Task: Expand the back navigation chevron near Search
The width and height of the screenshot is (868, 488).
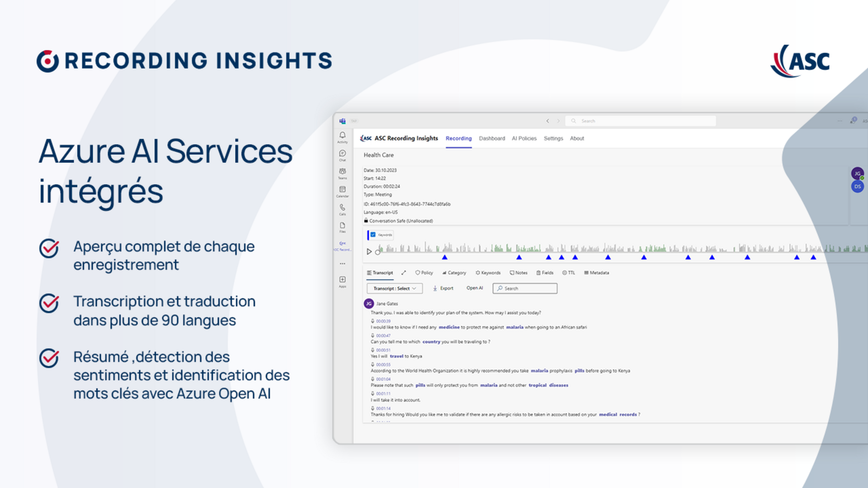Action: [548, 121]
